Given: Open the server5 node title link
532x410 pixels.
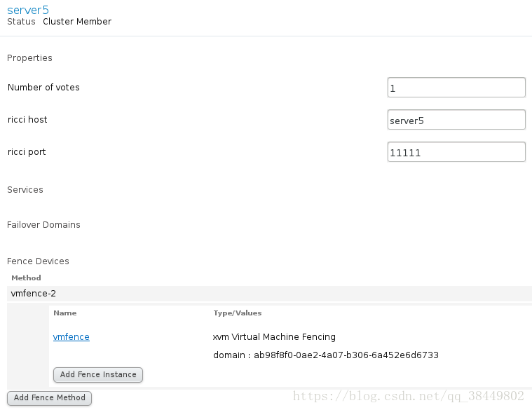Looking at the screenshot, I should [x=28, y=10].
